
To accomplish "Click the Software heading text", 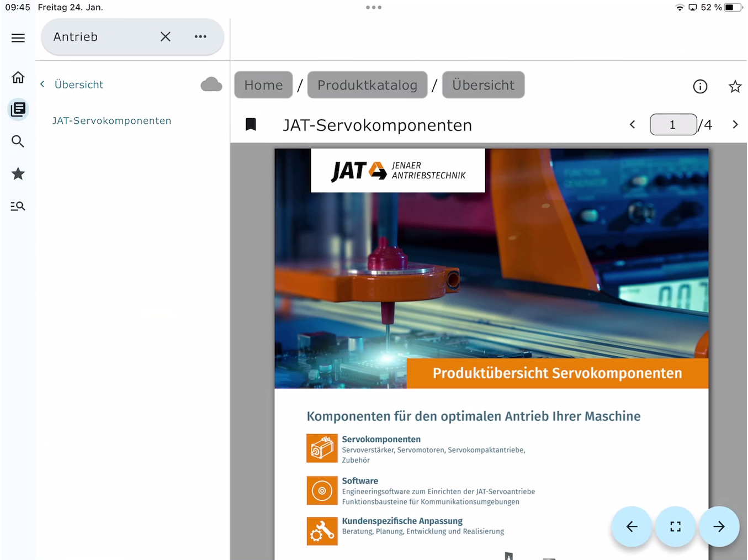I will point(360,481).
